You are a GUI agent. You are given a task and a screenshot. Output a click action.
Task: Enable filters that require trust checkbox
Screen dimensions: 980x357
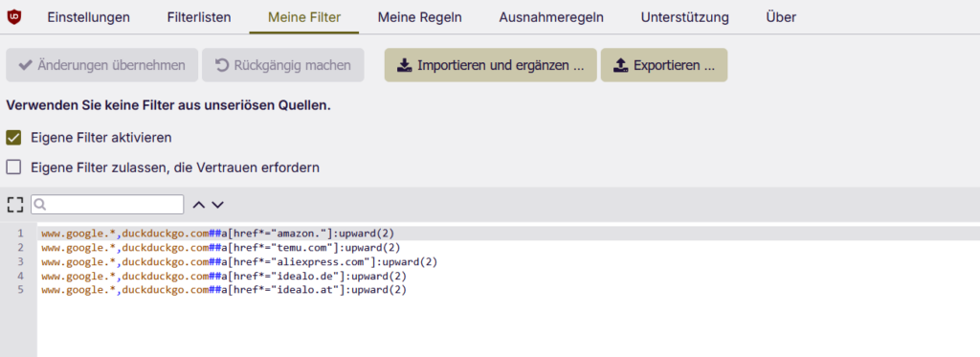(13, 167)
